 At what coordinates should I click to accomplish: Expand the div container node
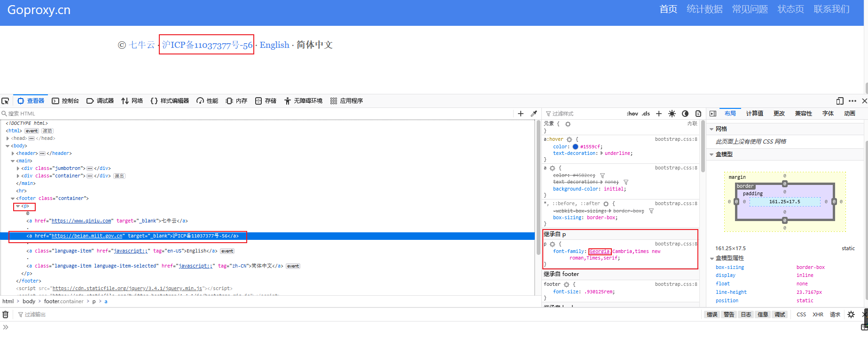coord(18,176)
